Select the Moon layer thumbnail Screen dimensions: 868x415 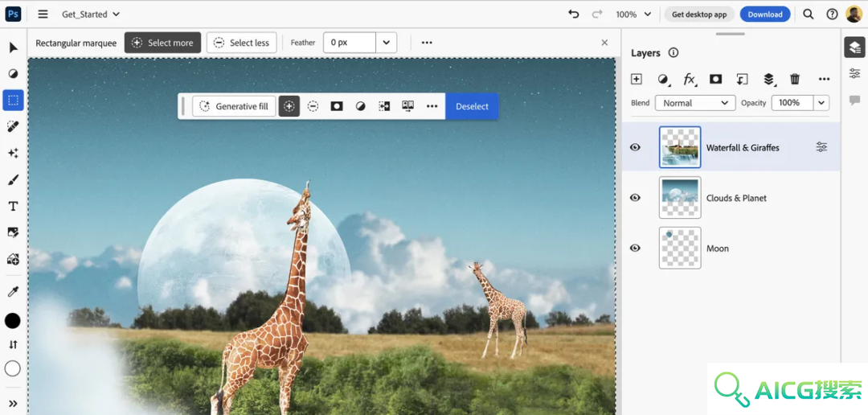click(x=680, y=249)
